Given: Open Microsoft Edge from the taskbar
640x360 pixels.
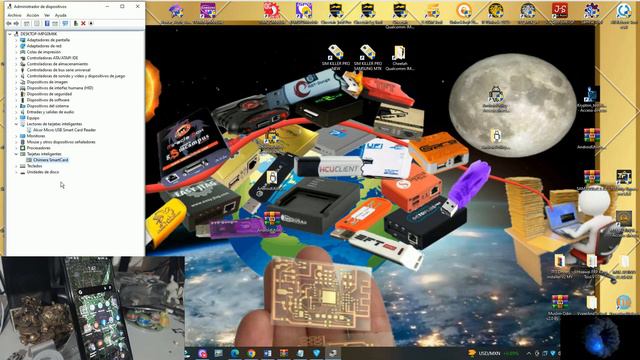Looking at the screenshot, I should 235,353.
